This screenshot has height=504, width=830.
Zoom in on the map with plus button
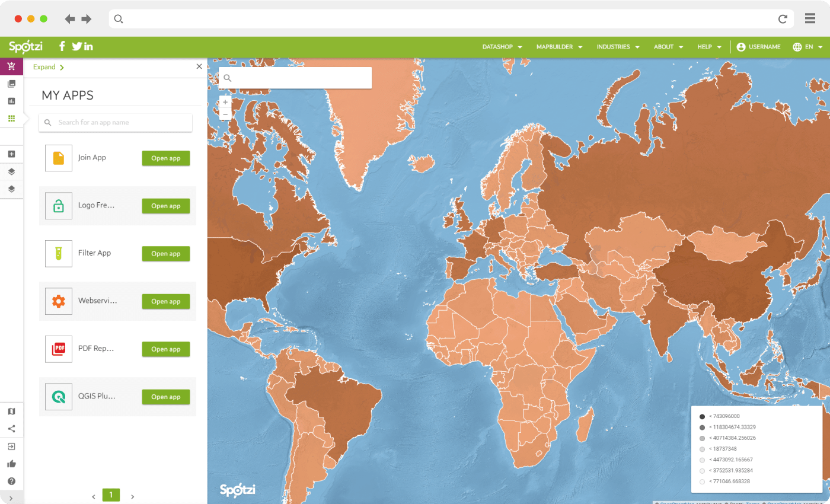(x=225, y=102)
